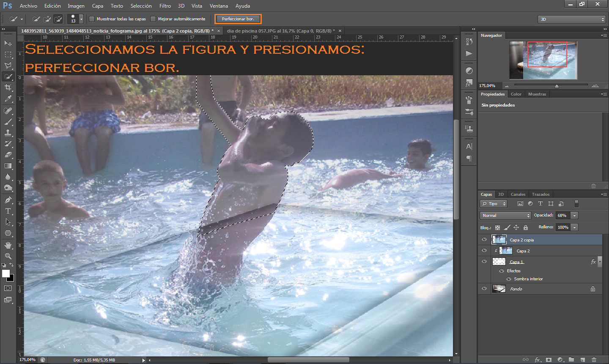Click the Navegador zoom in mountains button
The image size is (609, 364).
click(x=595, y=86)
